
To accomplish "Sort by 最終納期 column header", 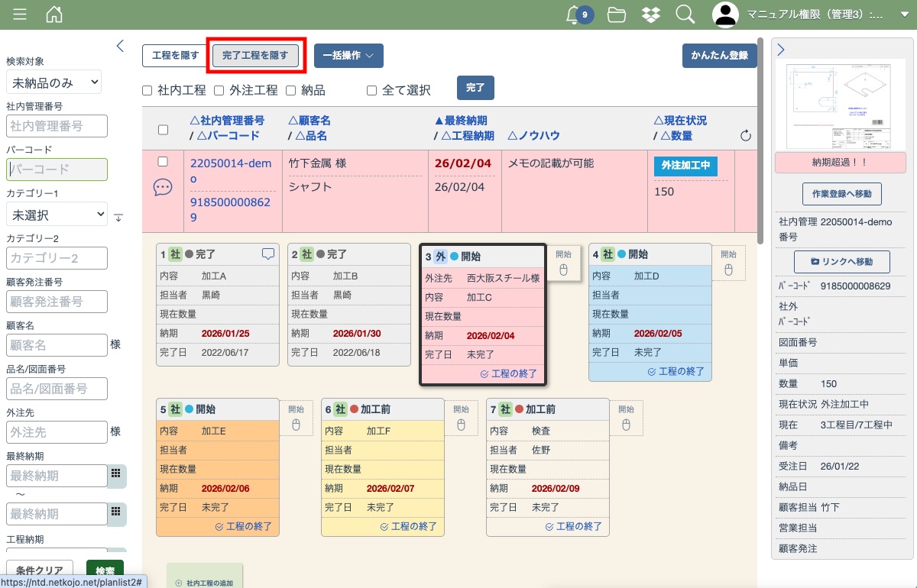I will pos(461,121).
